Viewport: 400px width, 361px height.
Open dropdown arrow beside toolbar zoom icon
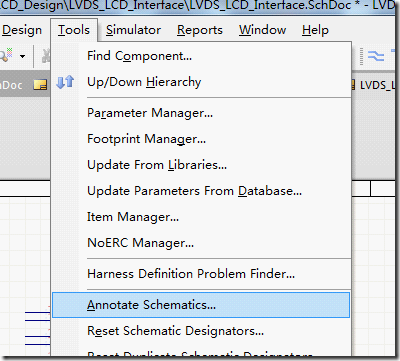point(22,56)
